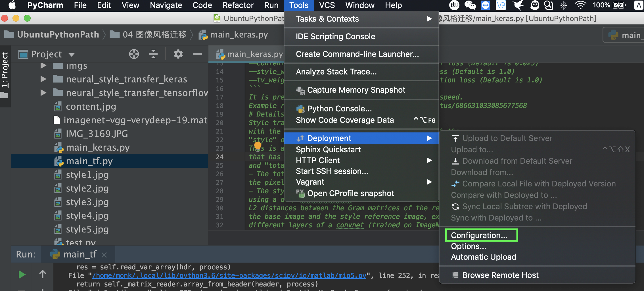Close the main_tf run tab
The height and width of the screenshot is (291, 644).
(x=104, y=255)
